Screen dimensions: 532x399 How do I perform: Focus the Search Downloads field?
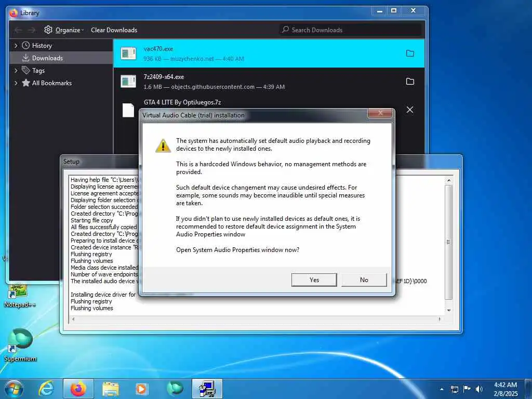pyautogui.click(x=350, y=30)
